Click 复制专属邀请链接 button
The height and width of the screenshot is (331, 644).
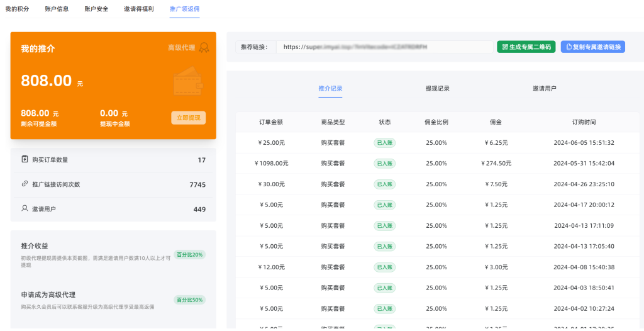tap(593, 47)
